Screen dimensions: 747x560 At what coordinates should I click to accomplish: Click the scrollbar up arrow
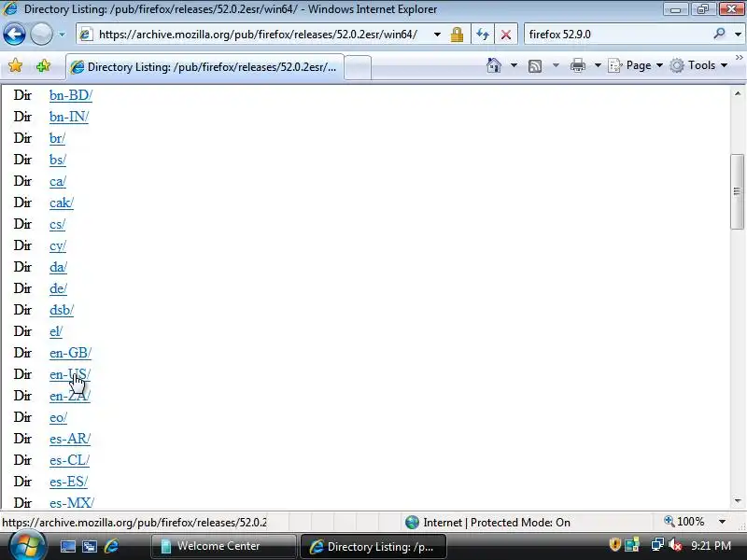click(x=738, y=94)
